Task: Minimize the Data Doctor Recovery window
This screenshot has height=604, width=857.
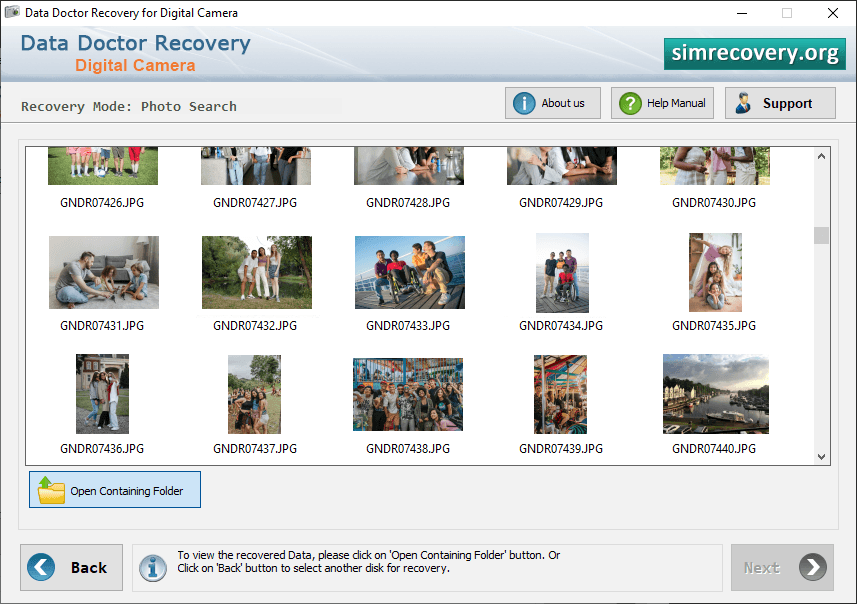Action: pyautogui.click(x=742, y=13)
